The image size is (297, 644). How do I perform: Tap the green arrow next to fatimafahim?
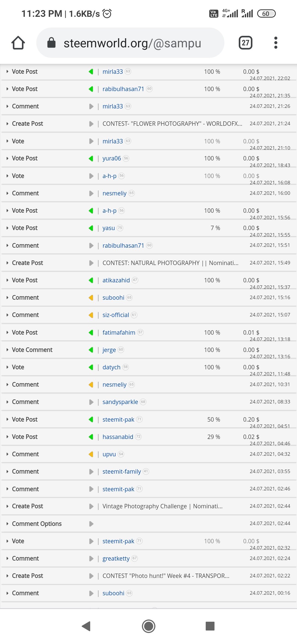(91, 332)
